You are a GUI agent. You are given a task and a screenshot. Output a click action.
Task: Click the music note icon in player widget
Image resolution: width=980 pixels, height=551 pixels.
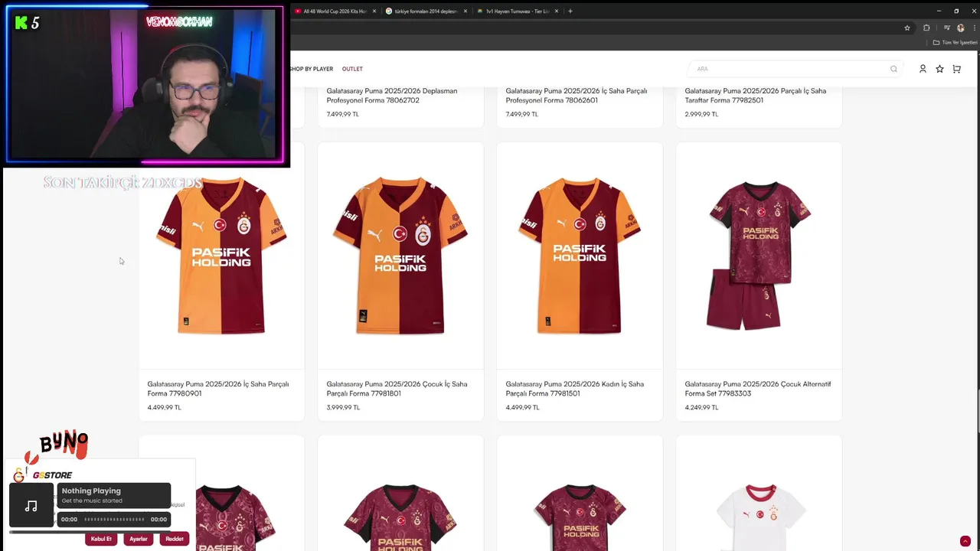tap(31, 506)
